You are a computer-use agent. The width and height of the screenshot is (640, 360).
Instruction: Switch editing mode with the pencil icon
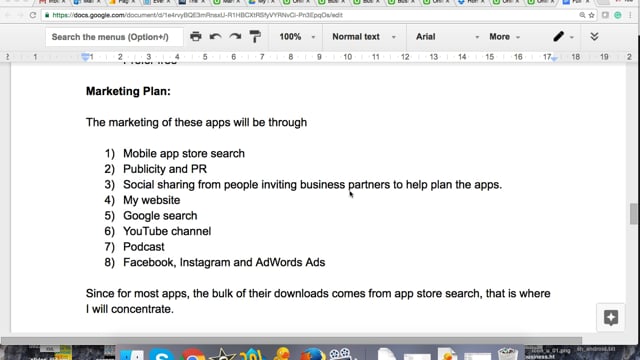tap(558, 37)
